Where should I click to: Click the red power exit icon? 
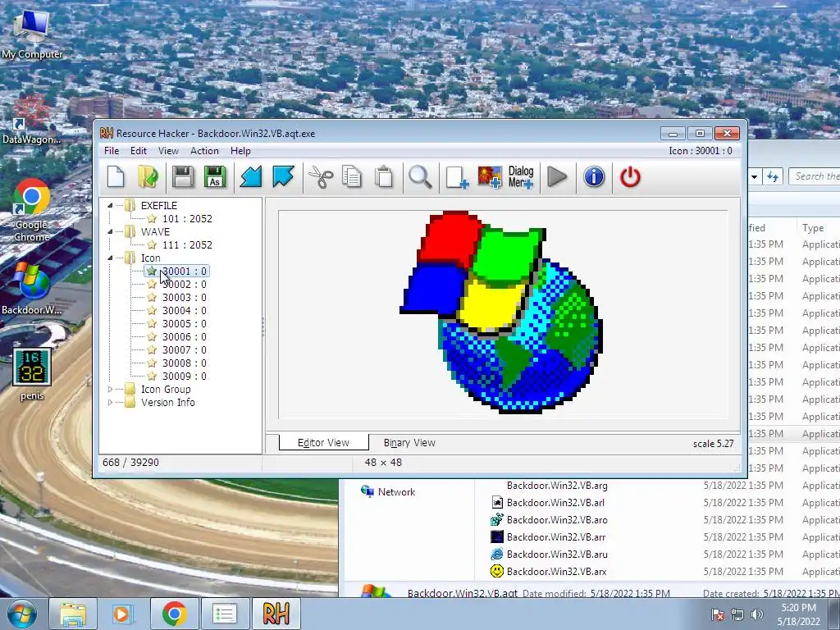tap(630, 177)
